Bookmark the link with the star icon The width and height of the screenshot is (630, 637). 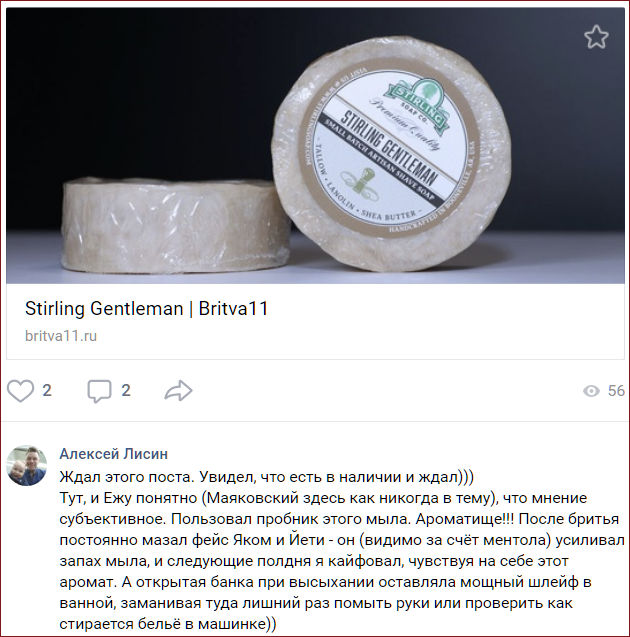[x=596, y=37]
